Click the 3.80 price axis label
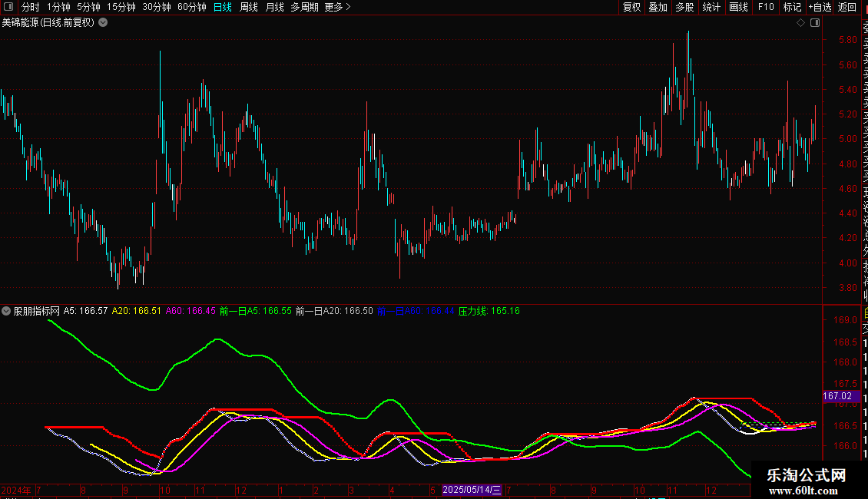Screen dimensions: 868x499 pos(847,288)
